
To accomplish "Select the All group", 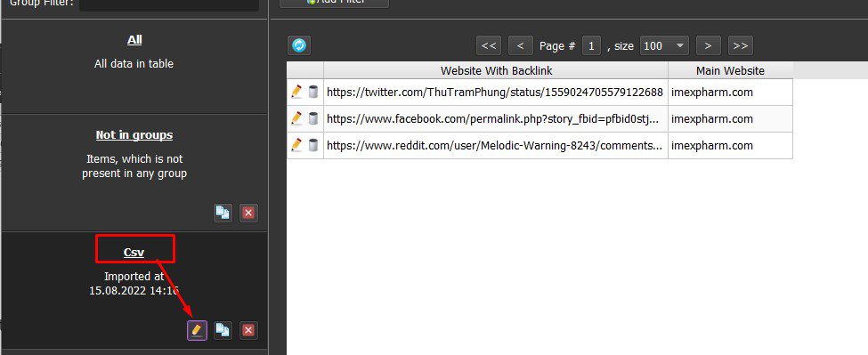I will pos(134,40).
